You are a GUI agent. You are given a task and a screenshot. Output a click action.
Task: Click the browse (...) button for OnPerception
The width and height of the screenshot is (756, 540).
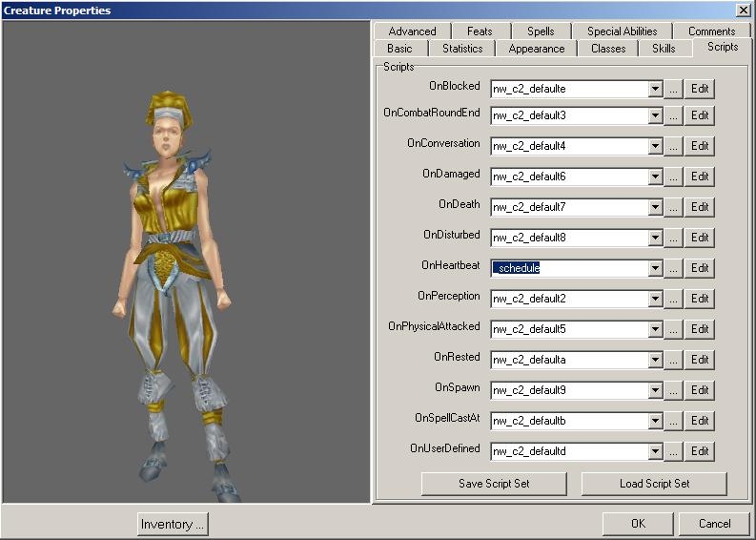pos(673,299)
